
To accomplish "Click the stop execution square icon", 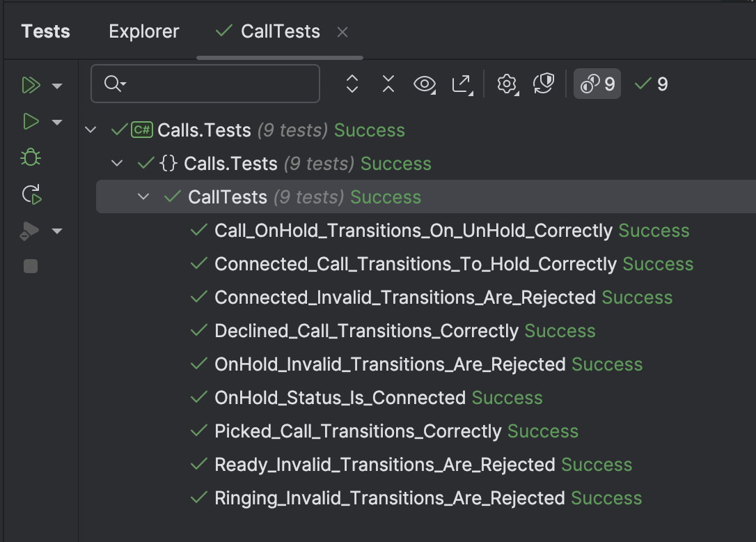I will click(31, 265).
